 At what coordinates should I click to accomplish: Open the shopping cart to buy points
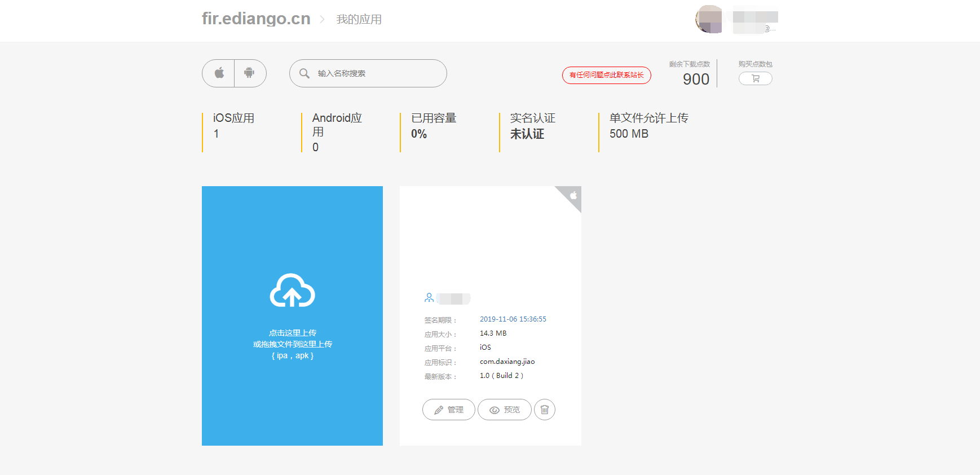pyautogui.click(x=756, y=78)
